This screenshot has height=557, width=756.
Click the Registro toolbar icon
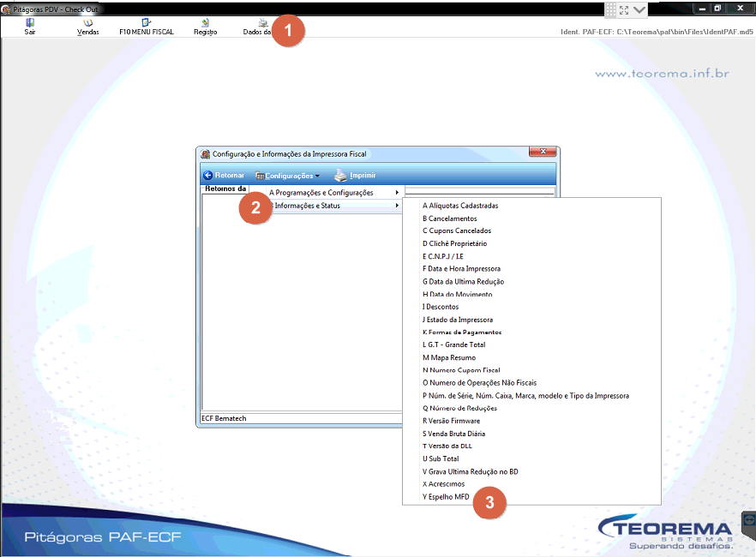[x=206, y=22]
